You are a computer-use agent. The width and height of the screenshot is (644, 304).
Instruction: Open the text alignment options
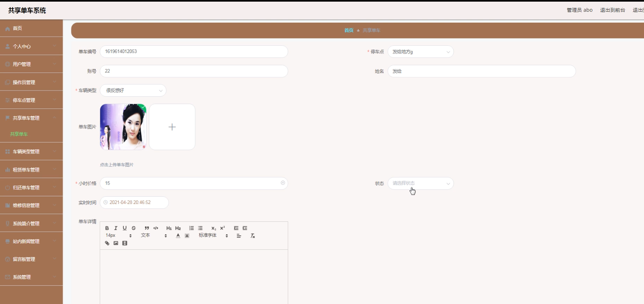pyautogui.click(x=239, y=236)
